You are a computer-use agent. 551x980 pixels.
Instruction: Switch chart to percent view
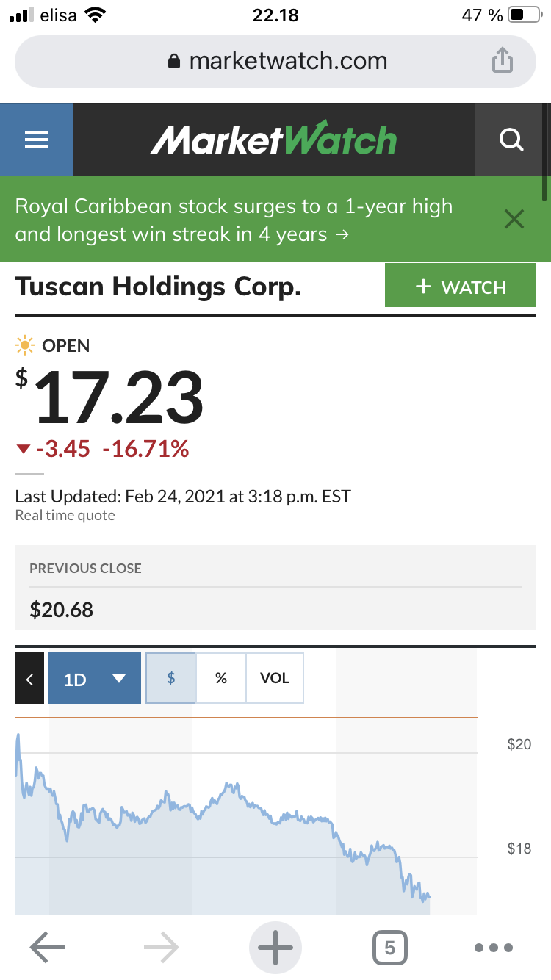pyautogui.click(x=221, y=678)
